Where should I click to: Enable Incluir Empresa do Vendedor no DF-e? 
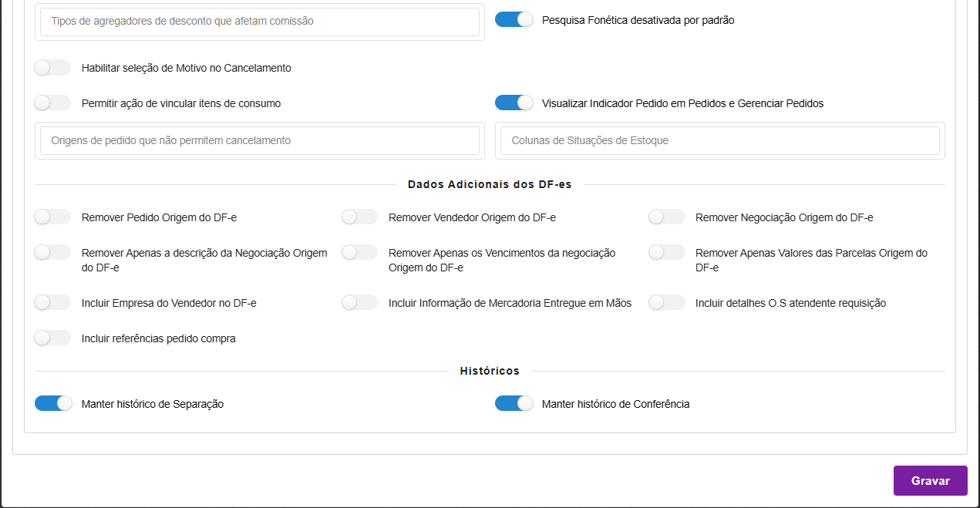pyautogui.click(x=52, y=302)
